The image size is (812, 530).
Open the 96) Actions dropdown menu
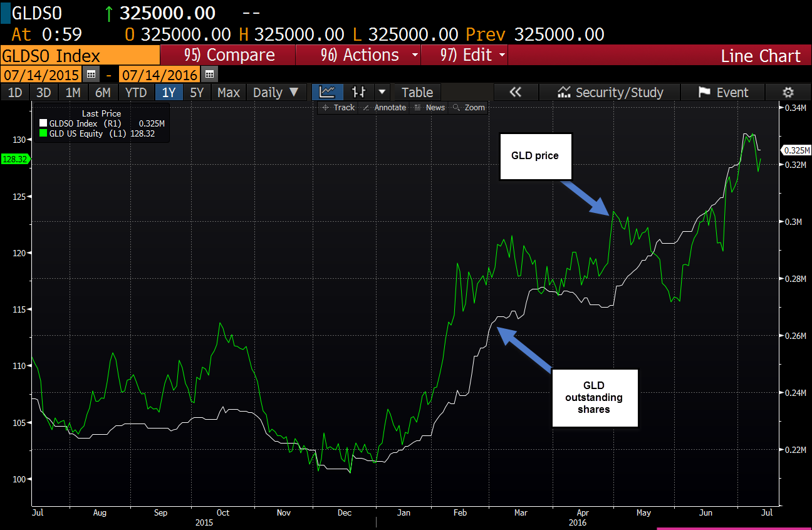click(370, 55)
